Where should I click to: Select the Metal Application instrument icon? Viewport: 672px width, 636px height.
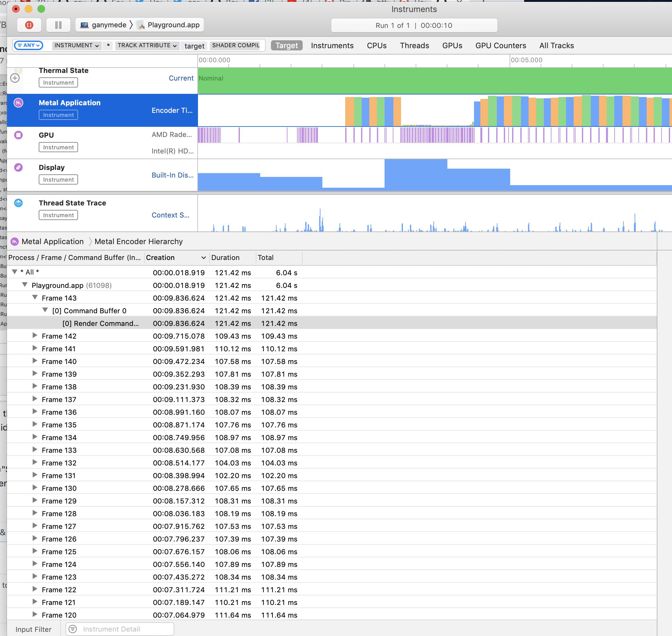[x=19, y=103]
